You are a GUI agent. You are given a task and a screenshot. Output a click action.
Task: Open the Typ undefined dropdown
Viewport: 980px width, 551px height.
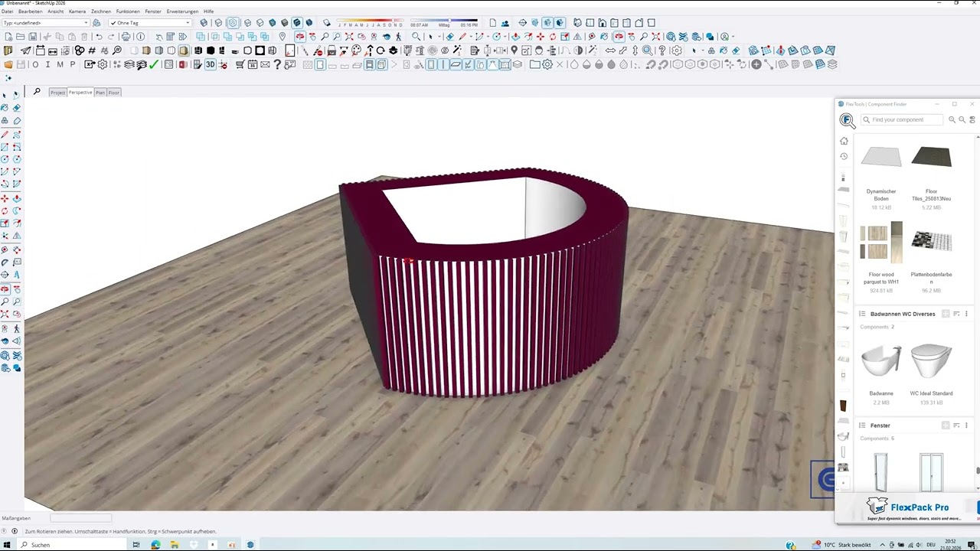pos(46,23)
